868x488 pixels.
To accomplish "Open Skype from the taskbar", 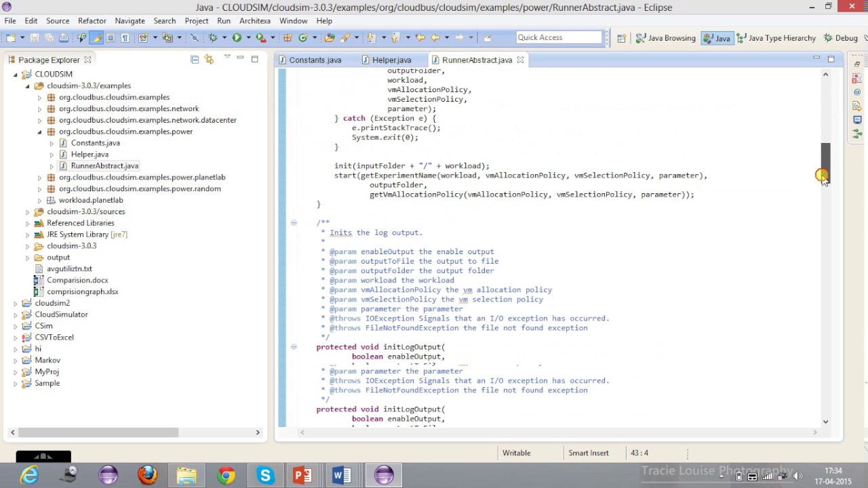I will pyautogui.click(x=265, y=476).
